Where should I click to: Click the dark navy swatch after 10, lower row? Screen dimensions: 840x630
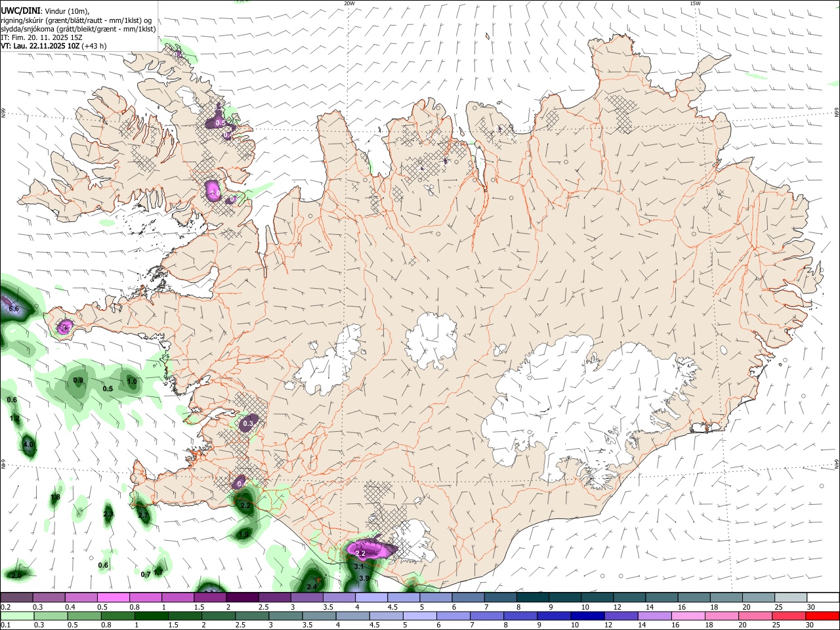click(x=586, y=616)
